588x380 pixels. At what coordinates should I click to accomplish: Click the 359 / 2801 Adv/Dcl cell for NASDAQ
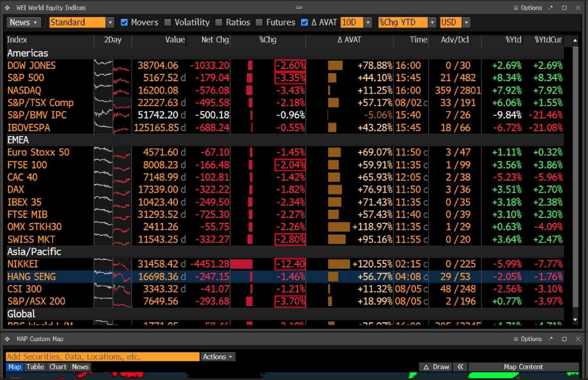pos(458,90)
